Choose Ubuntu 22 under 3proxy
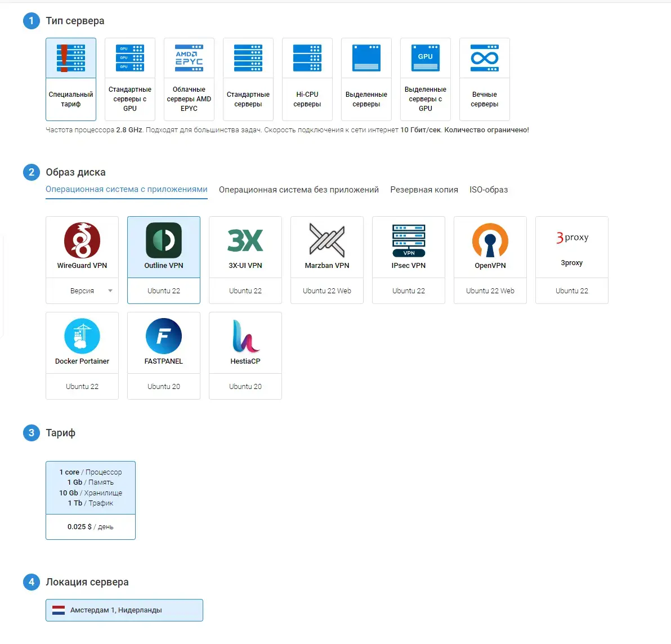This screenshot has height=644, width=671. click(x=572, y=291)
